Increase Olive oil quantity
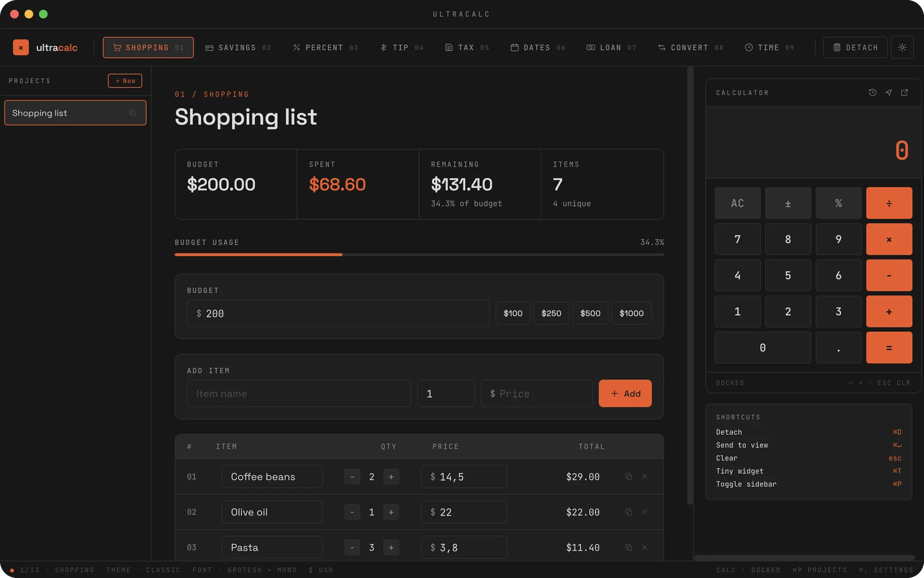Image resolution: width=924 pixels, height=578 pixels. pos(391,512)
